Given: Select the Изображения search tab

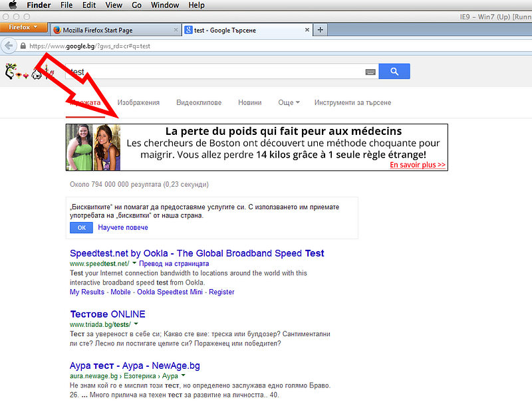Looking at the screenshot, I should point(138,102).
